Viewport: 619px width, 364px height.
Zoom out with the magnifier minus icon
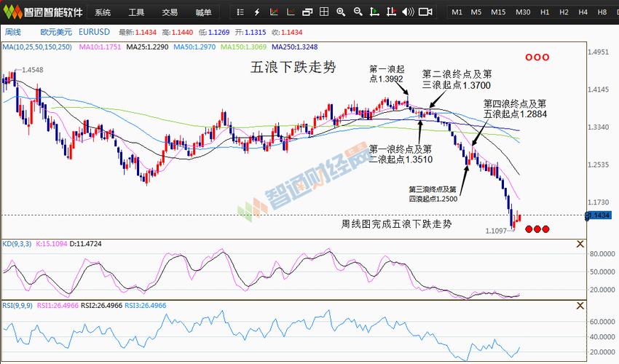pyautogui.click(x=358, y=12)
